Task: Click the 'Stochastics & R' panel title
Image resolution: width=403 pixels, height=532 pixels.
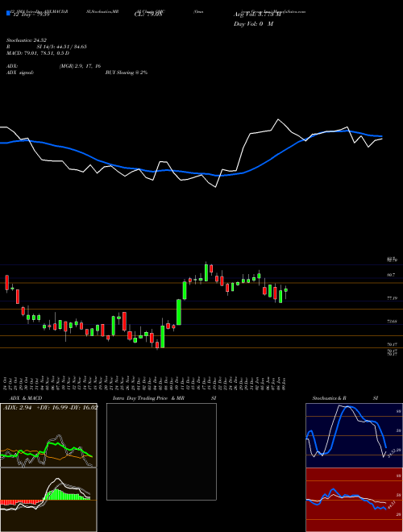Action: click(330, 398)
